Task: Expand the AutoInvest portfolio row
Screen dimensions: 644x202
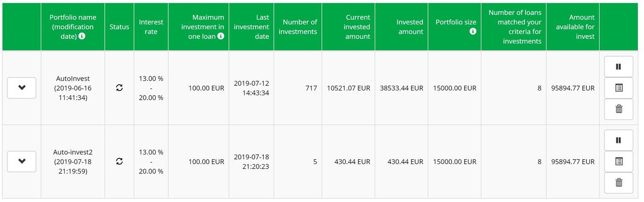Action: coord(22,88)
